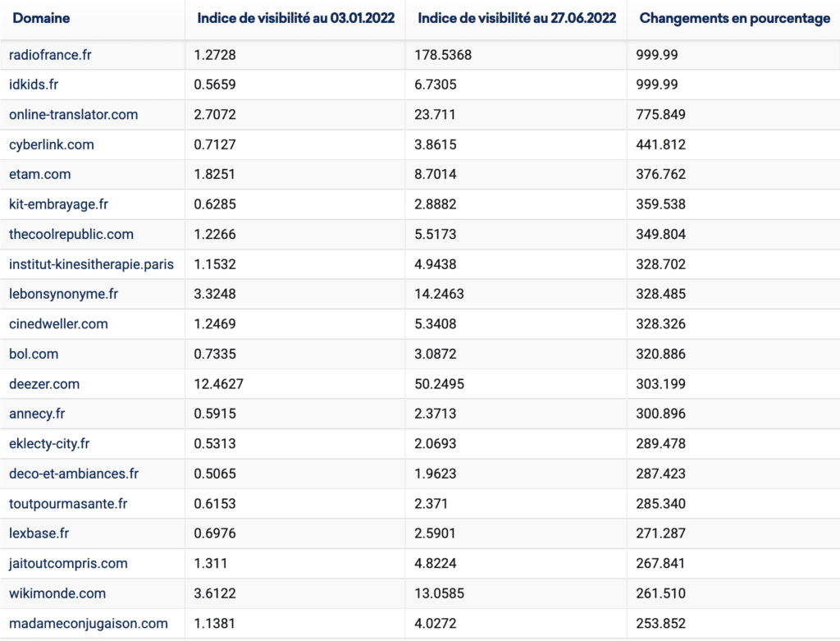The height and width of the screenshot is (641, 840).
Task: Open the idkids.fr domain link
Action: [x=34, y=85]
